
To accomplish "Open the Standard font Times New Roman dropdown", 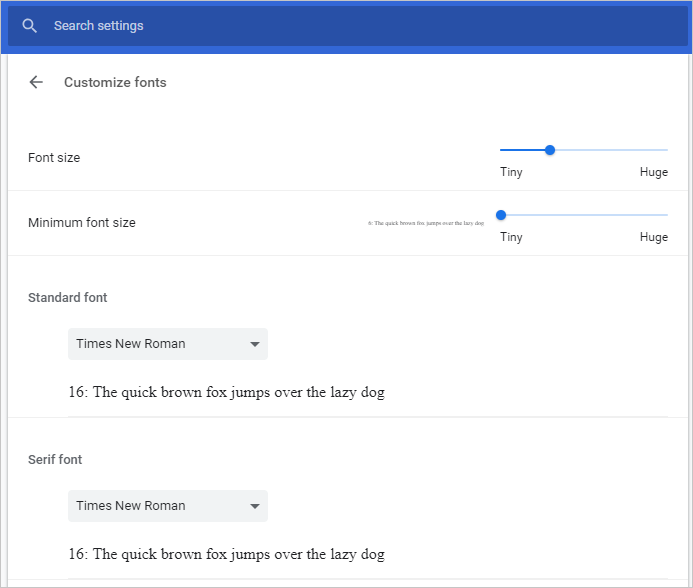I will 168,344.
